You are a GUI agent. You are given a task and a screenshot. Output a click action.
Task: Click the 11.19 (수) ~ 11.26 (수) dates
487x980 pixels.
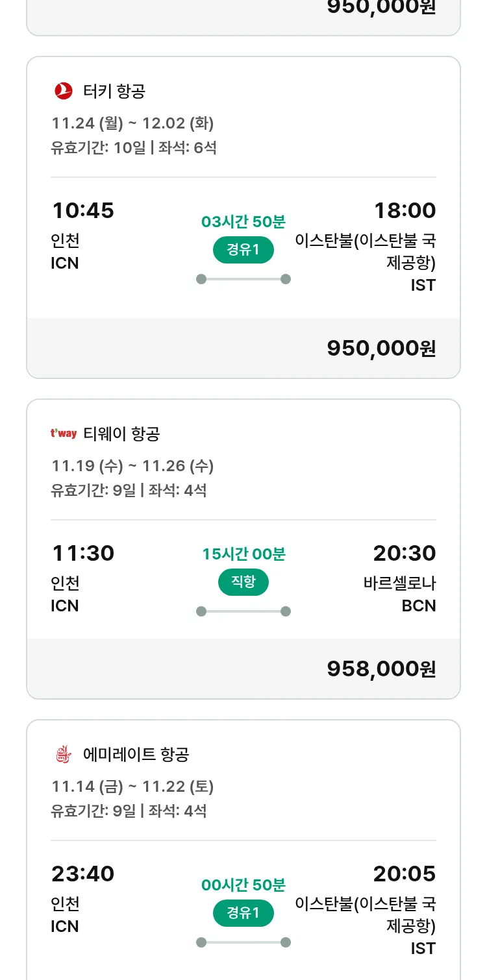[133, 466]
